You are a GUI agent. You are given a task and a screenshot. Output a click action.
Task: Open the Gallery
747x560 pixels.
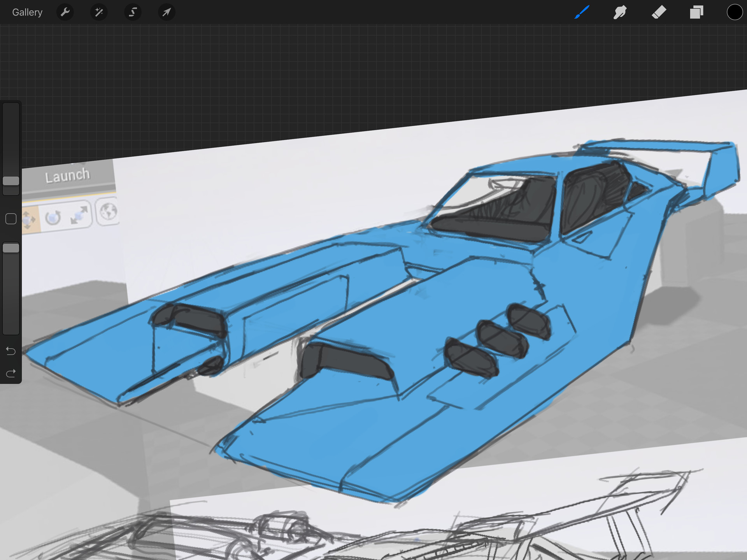(27, 12)
